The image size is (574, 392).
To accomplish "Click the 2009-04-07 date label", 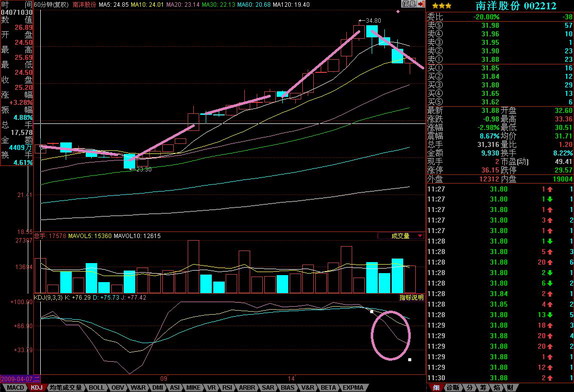I will [x=20, y=379].
